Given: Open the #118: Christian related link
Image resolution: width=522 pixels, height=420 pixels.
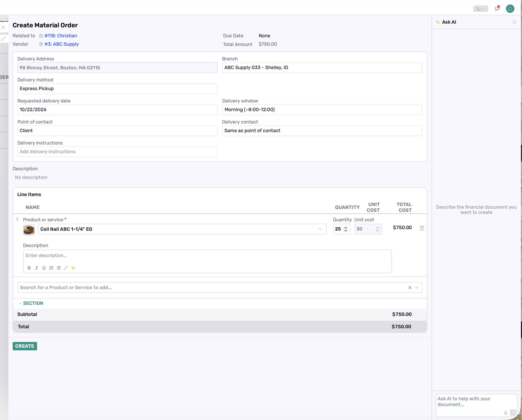Looking at the screenshot, I should [61, 36].
